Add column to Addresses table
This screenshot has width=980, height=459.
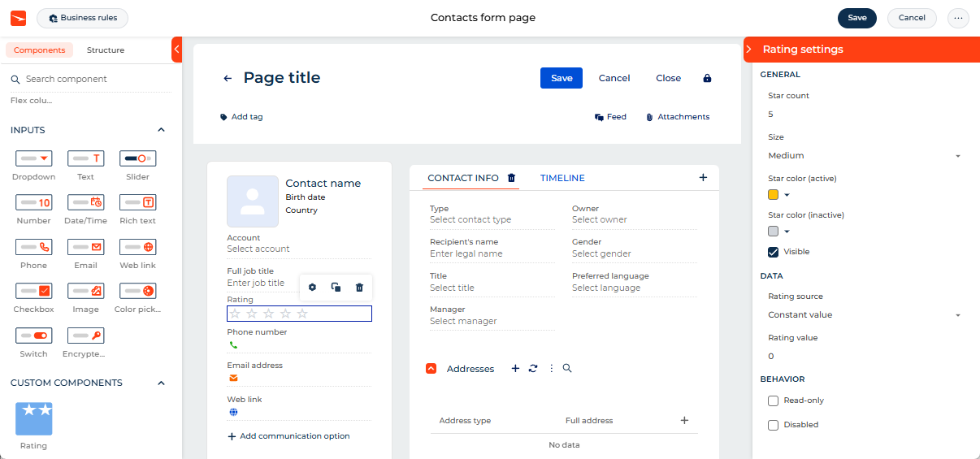pos(684,421)
